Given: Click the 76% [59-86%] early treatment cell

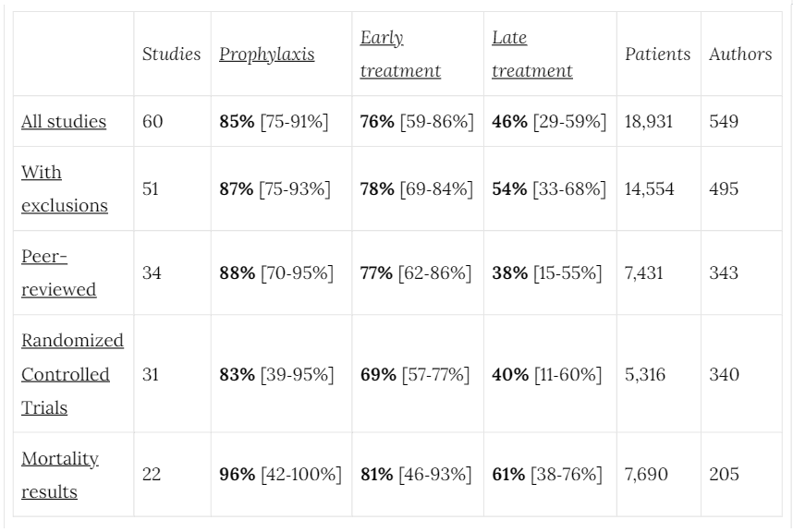Looking at the screenshot, I should tap(416, 122).
